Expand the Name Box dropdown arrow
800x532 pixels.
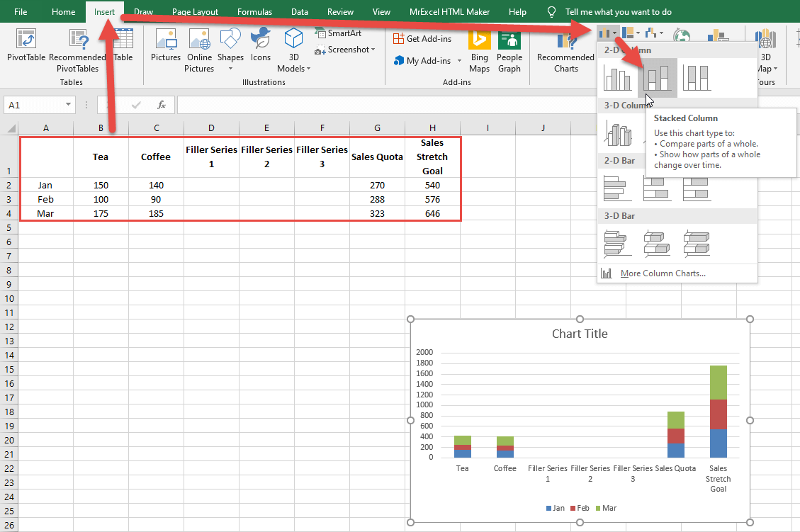[x=68, y=105]
